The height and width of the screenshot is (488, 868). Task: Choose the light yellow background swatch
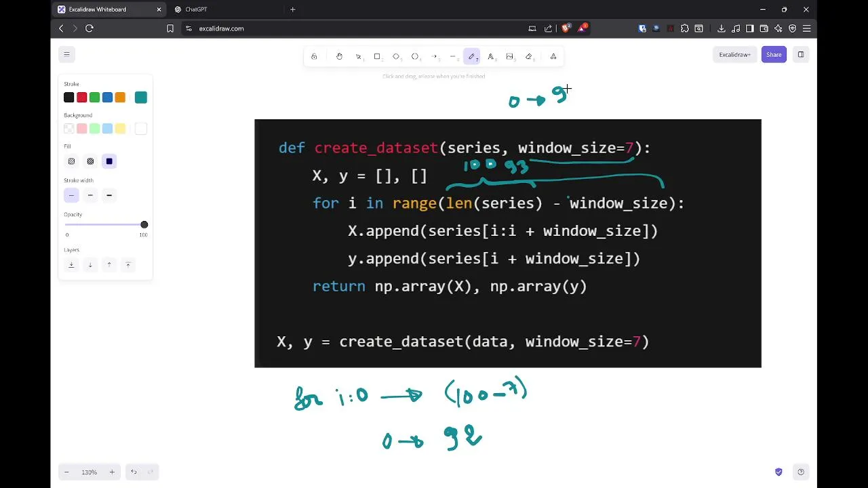pos(120,129)
